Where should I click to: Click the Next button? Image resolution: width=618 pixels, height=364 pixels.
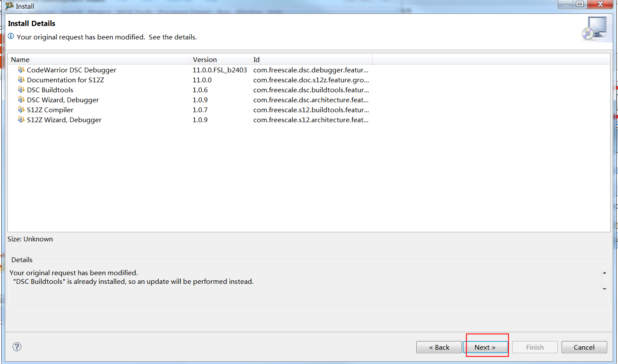(485, 347)
